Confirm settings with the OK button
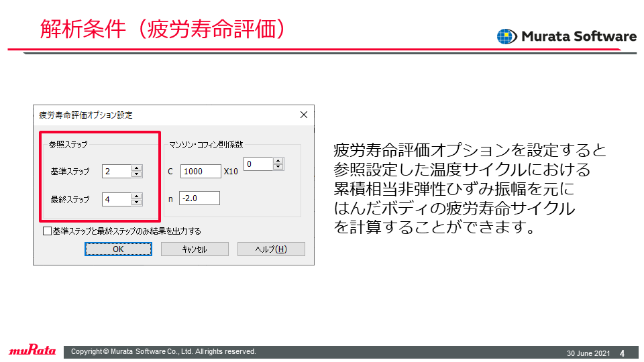 [118, 249]
